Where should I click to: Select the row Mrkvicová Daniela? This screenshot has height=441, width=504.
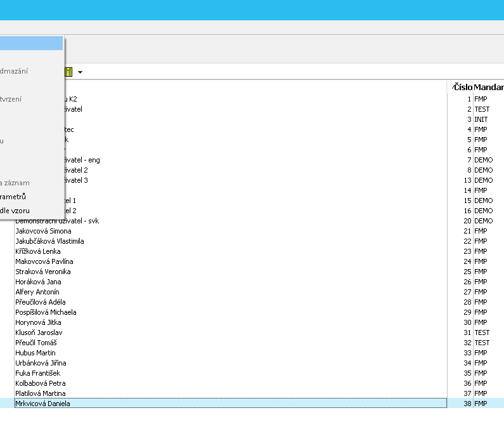pyautogui.click(x=43, y=404)
